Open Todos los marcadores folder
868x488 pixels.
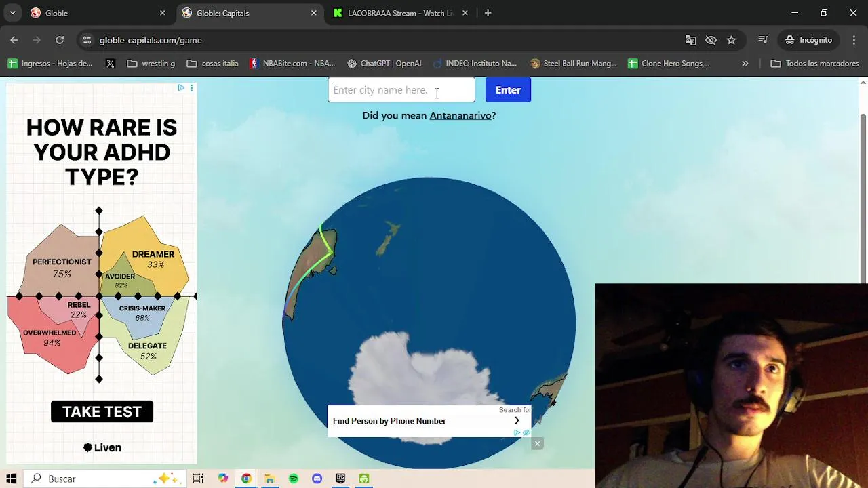tap(814, 64)
